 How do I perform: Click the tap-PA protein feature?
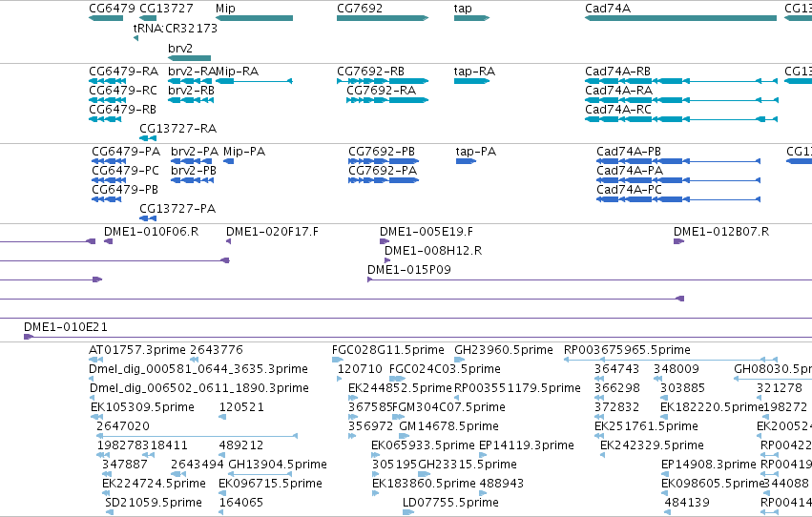(466, 161)
